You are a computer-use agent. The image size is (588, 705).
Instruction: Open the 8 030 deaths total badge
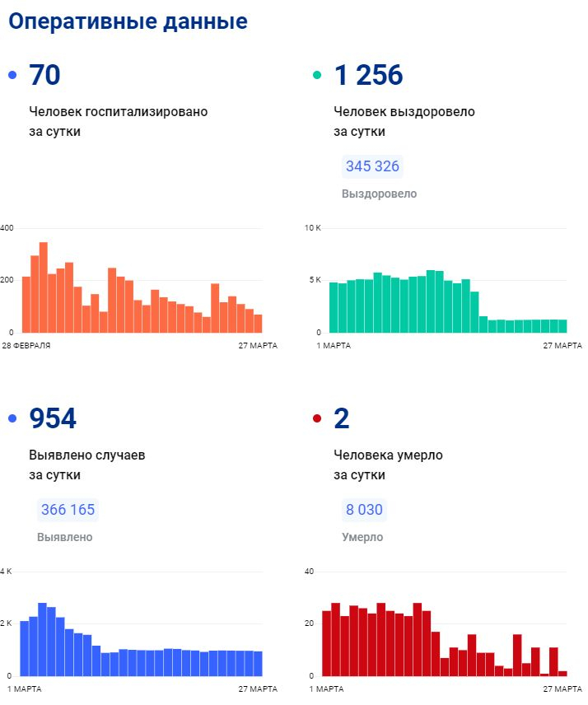[364, 510]
